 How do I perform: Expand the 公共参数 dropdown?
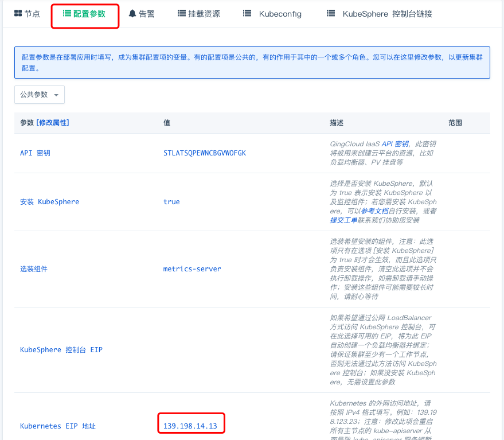[x=40, y=95]
